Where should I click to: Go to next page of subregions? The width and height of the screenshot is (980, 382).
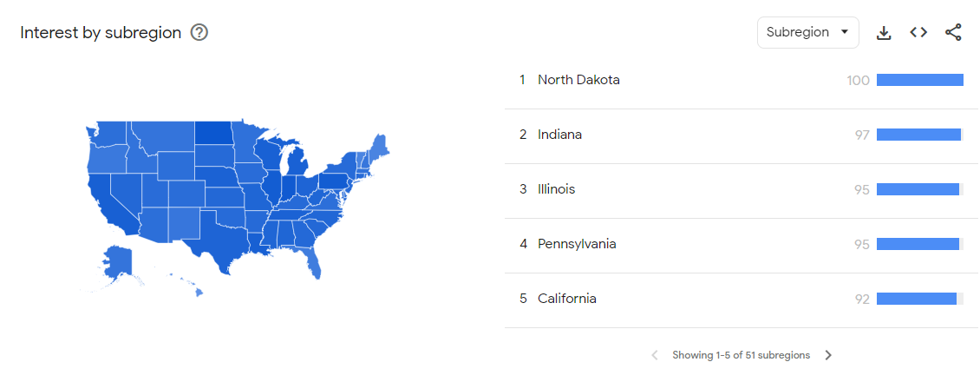pos(828,355)
